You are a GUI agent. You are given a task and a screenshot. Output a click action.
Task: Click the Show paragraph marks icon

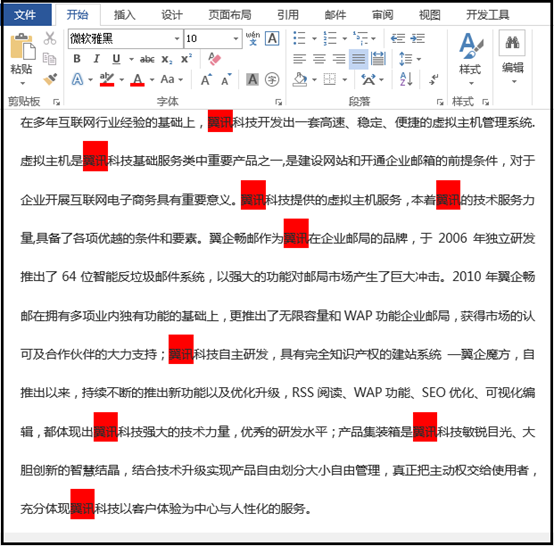pos(434,79)
